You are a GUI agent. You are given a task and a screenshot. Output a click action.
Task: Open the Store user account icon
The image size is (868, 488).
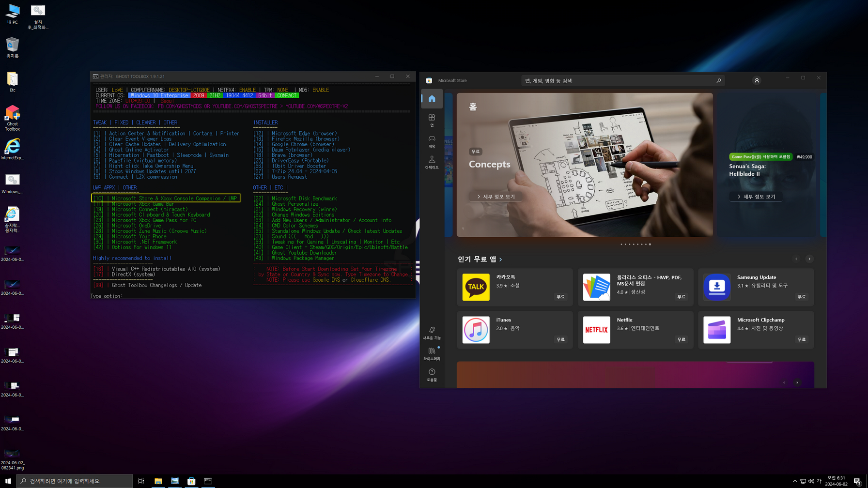[x=757, y=80]
